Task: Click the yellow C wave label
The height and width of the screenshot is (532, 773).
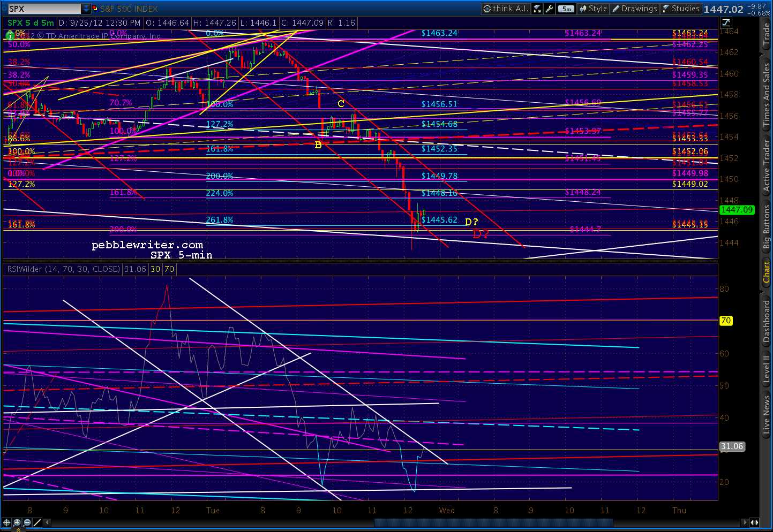Action: click(x=341, y=104)
